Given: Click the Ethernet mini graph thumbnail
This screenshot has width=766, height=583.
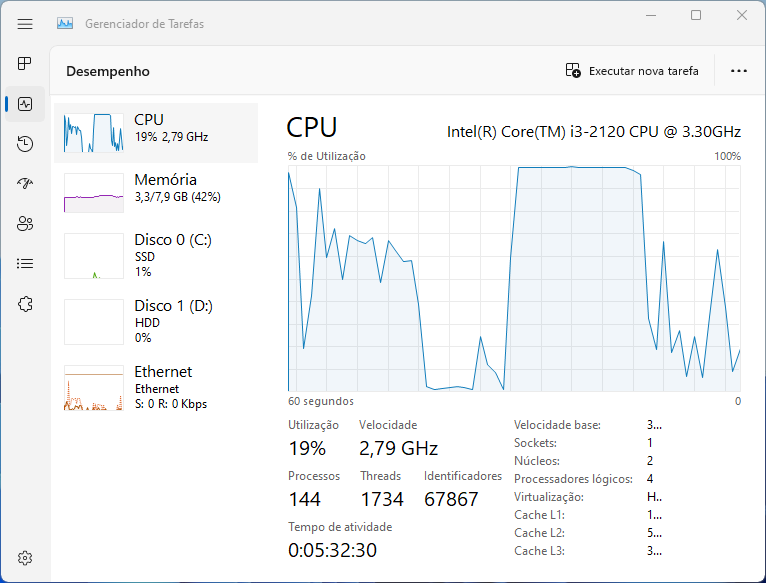Looking at the screenshot, I should click(94, 388).
